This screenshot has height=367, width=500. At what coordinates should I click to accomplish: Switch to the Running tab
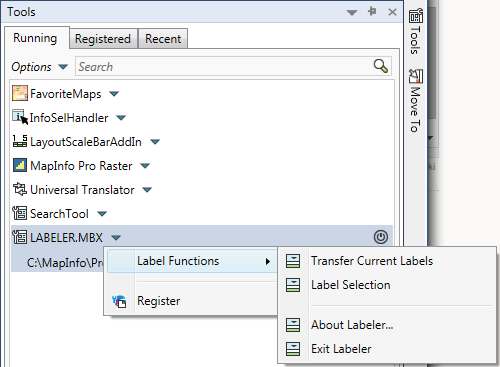point(35,38)
